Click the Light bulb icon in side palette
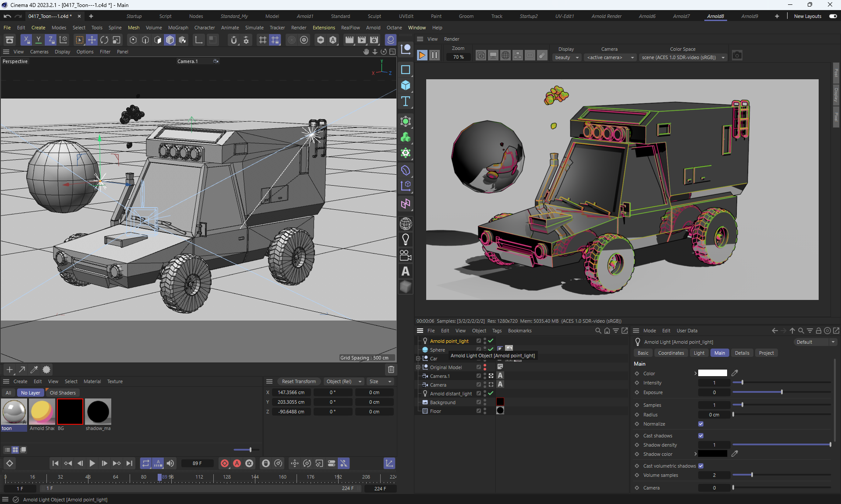Viewport: 841px width, 504px height. 406,240
